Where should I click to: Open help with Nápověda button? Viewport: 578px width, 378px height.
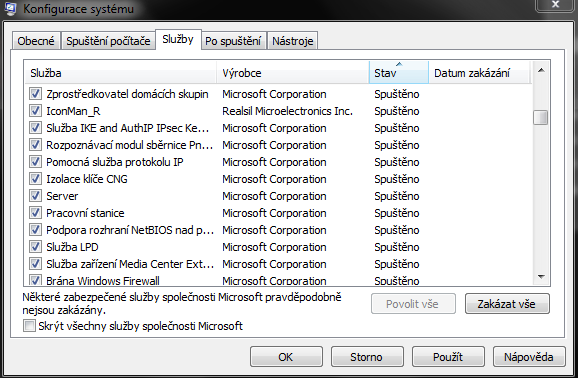pyautogui.click(x=529, y=357)
